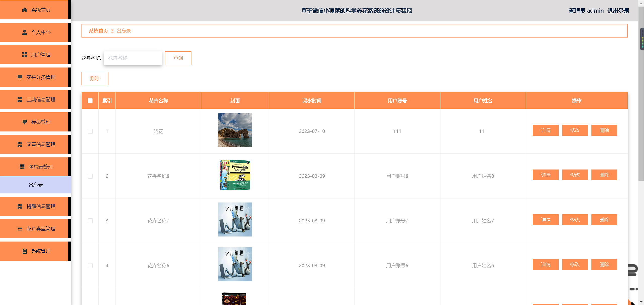Click the home icon beside 系统首页
644x305 pixels.
pos(25,10)
